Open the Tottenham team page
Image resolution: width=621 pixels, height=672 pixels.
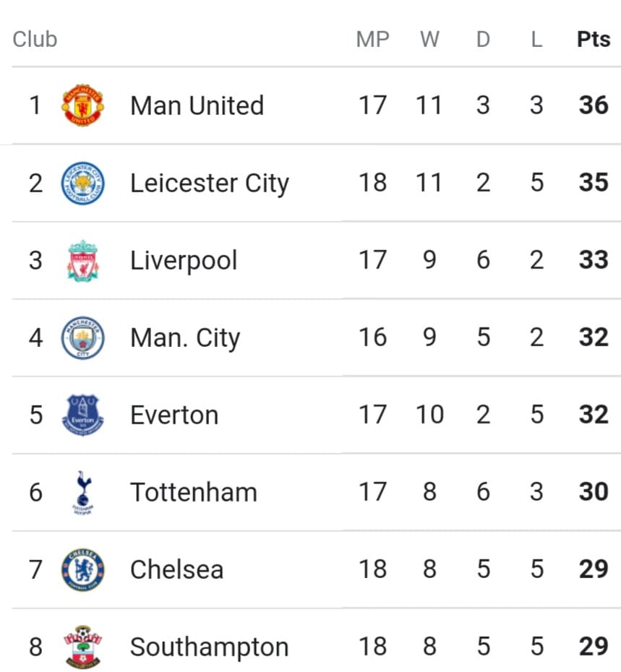coord(194,492)
